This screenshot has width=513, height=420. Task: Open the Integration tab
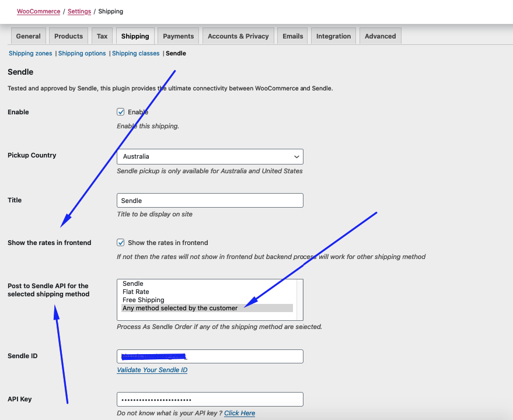coord(333,36)
